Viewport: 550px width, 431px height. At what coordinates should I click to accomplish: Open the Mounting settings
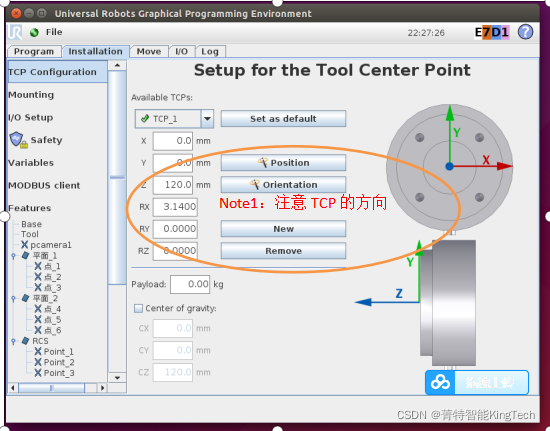(31, 95)
